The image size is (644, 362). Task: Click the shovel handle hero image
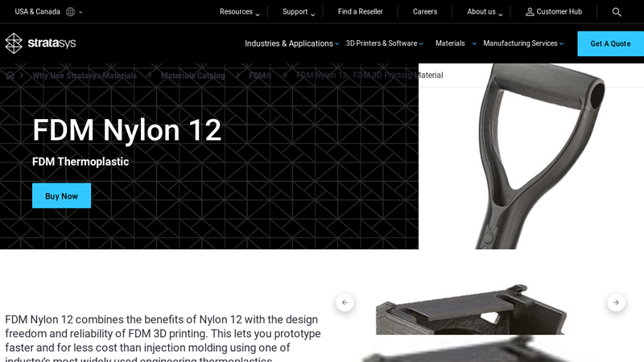[x=531, y=156]
